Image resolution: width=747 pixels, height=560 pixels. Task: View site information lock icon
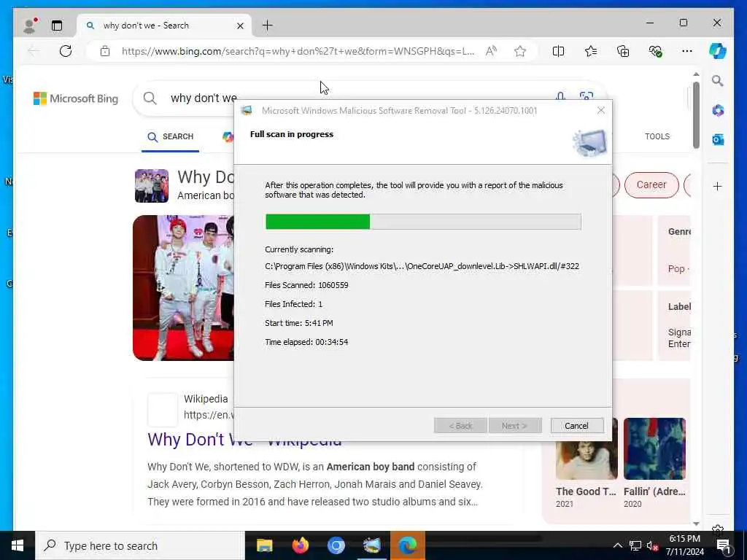(105, 51)
